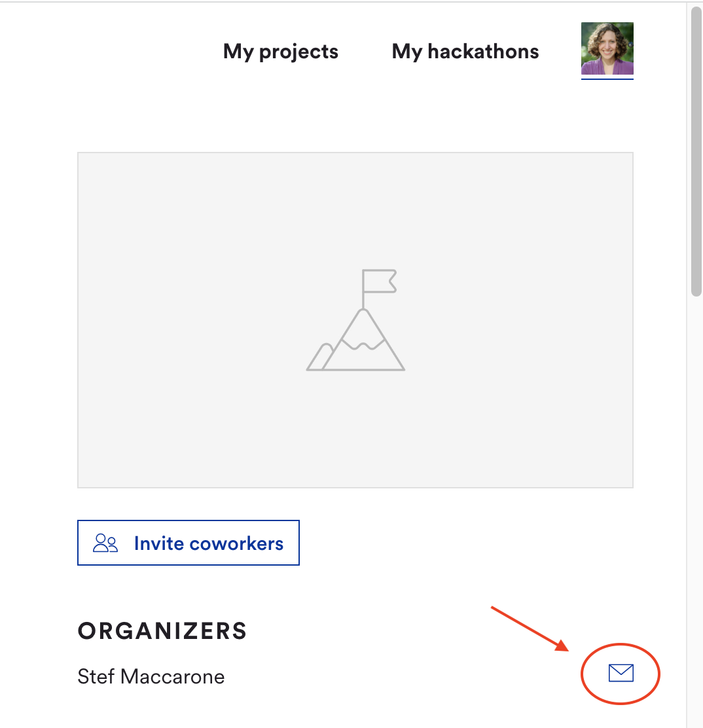The height and width of the screenshot is (728, 703).
Task: Click the blue underline beneath profile photo
Action: coord(607,79)
